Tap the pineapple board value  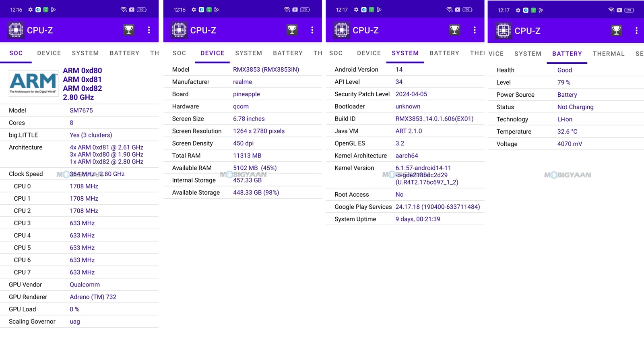(246, 94)
